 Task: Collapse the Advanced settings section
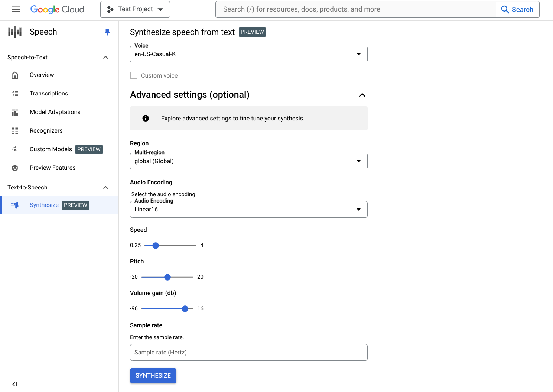tap(362, 95)
